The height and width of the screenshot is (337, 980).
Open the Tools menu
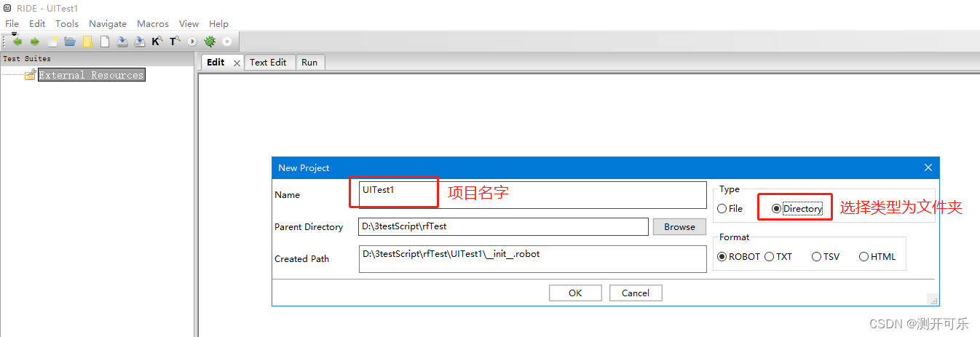pos(67,24)
